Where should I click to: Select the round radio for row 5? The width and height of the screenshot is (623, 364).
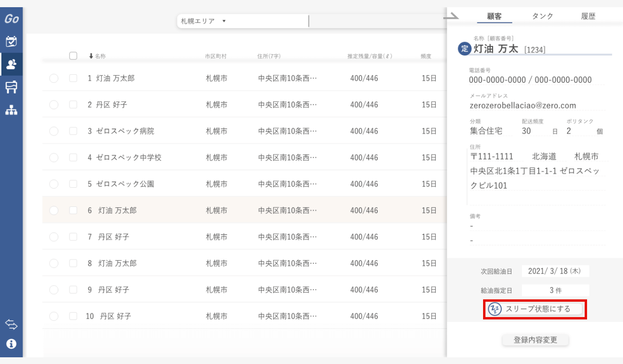(54, 184)
